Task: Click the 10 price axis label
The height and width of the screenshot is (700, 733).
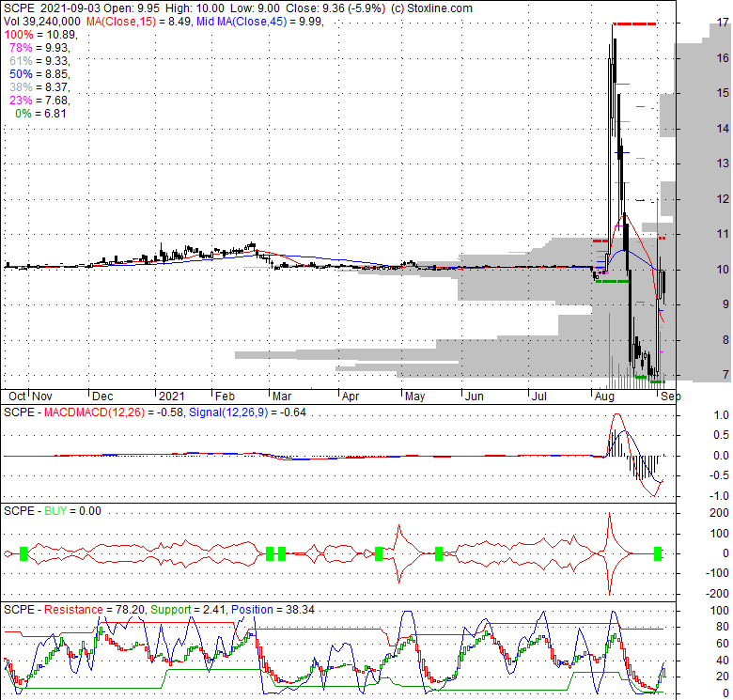Action: (x=723, y=269)
